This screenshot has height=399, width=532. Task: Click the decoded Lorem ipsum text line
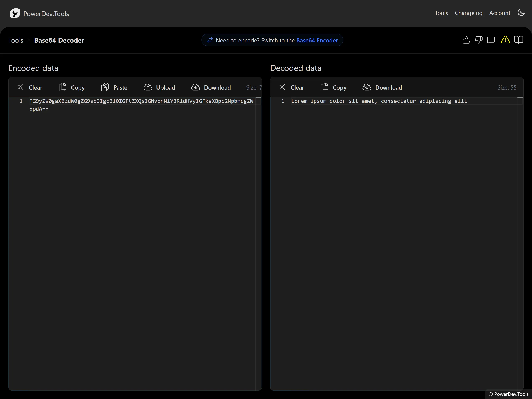(379, 101)
